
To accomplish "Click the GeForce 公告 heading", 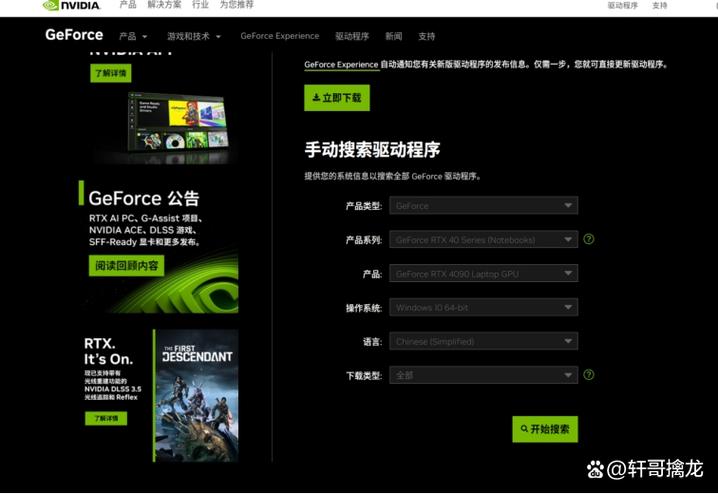I will [144, 198].
